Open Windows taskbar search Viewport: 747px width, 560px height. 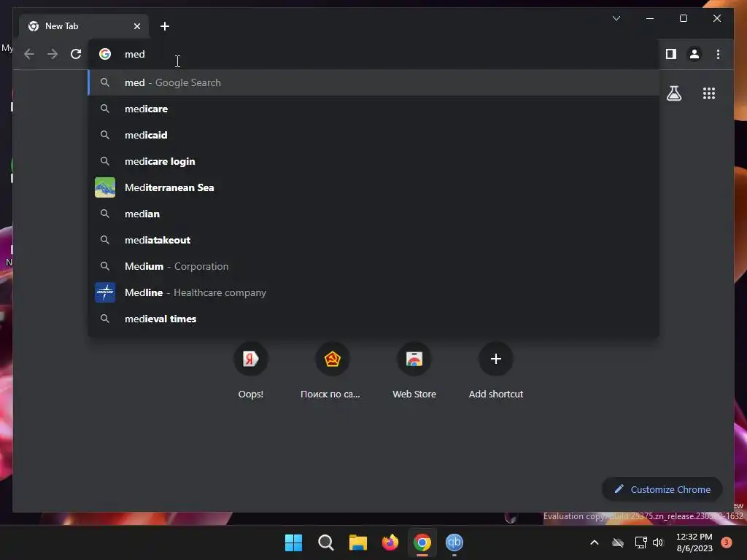click(326, 542)
